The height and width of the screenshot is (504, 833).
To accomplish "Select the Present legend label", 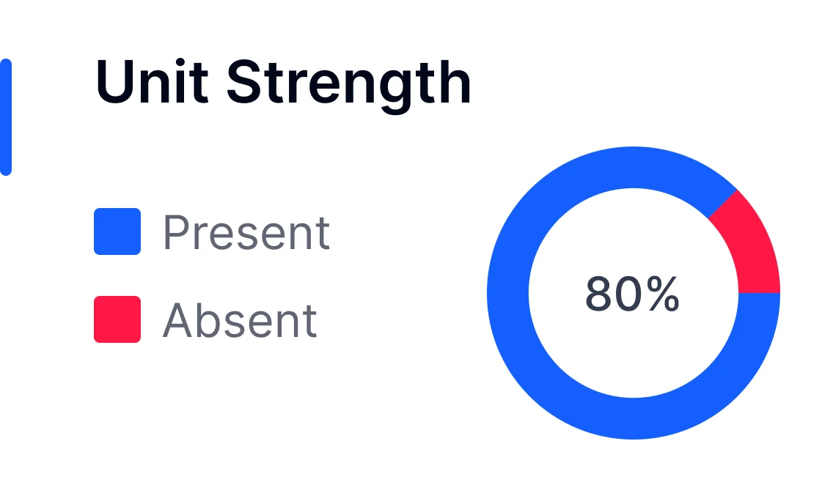I will coord(246,233).
